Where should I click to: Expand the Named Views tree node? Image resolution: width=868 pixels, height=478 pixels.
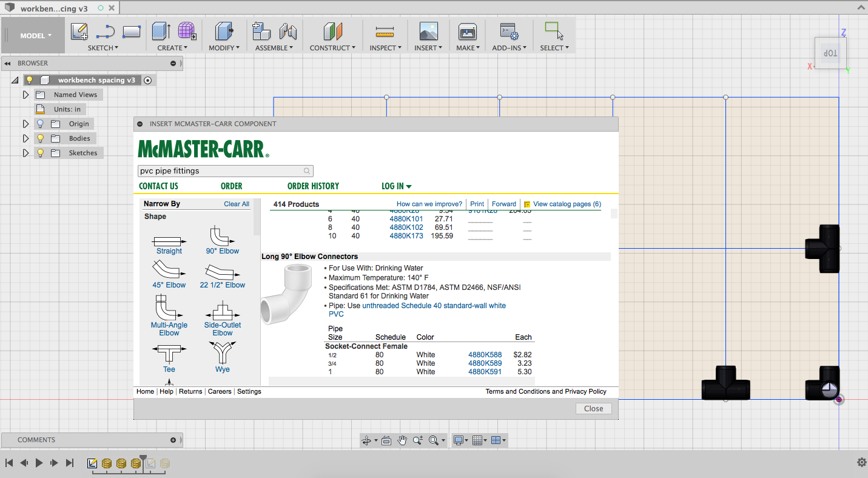(x=25, y=95)
